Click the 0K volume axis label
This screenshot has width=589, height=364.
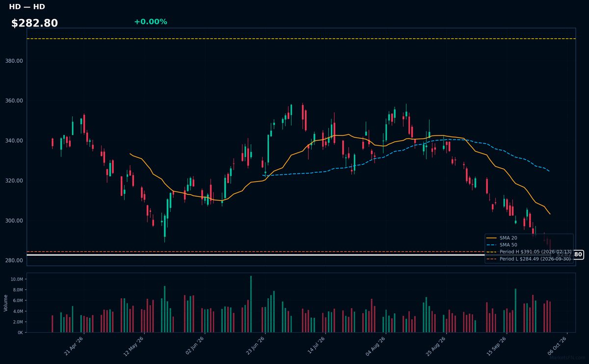[20, 333]
